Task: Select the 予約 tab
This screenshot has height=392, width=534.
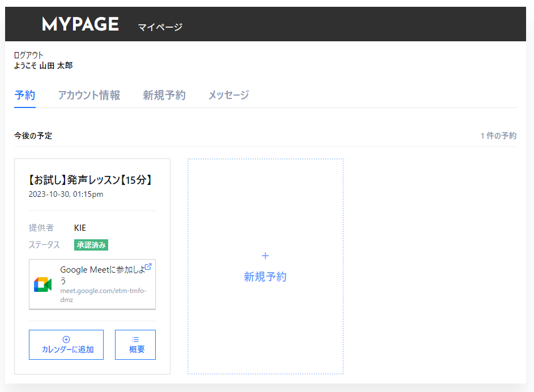Action: coord(25,95)
